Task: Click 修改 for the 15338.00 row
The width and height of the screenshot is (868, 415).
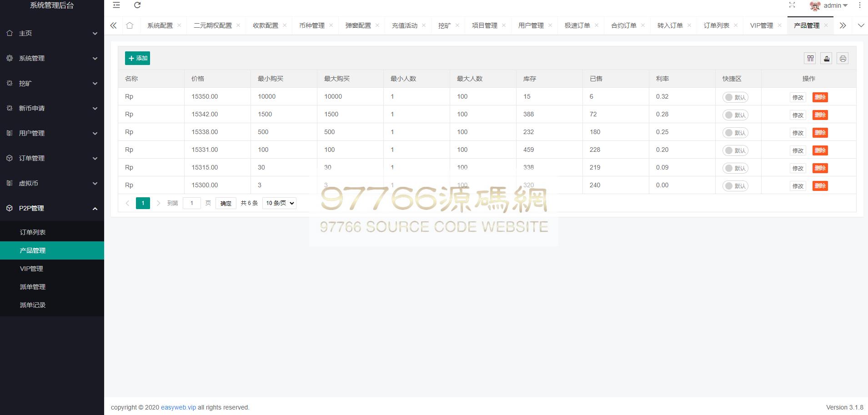Action: [798, 133]
